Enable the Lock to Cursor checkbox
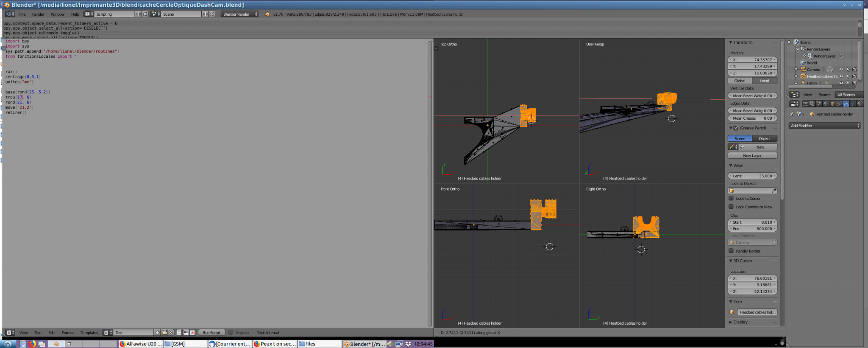The width and height of the screenshot is (868, 348). point(731,198)
